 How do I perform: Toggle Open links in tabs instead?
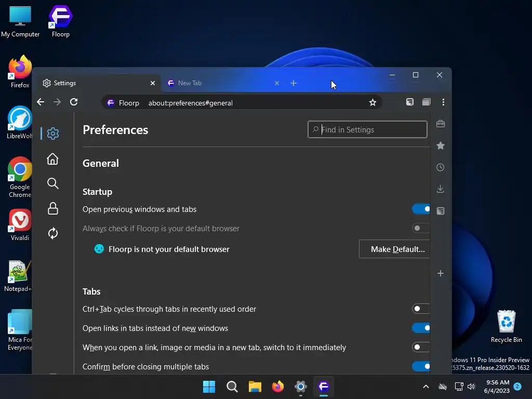[421, 328]
